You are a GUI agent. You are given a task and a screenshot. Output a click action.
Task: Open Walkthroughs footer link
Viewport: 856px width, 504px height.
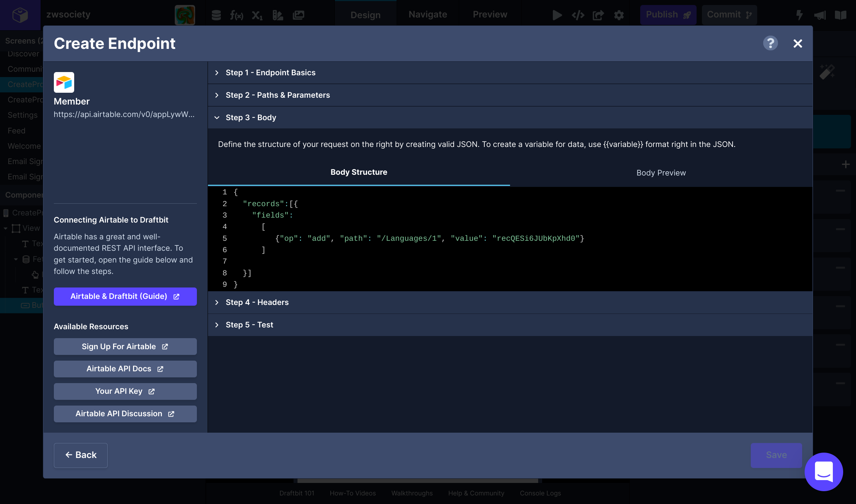pos(412,493)
